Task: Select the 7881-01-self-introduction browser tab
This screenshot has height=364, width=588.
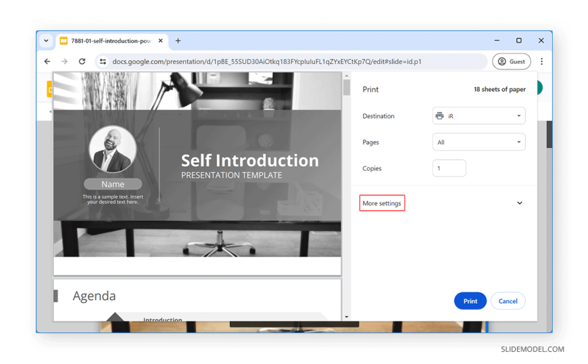Action: pyautogui.click(x=108, y=41)
